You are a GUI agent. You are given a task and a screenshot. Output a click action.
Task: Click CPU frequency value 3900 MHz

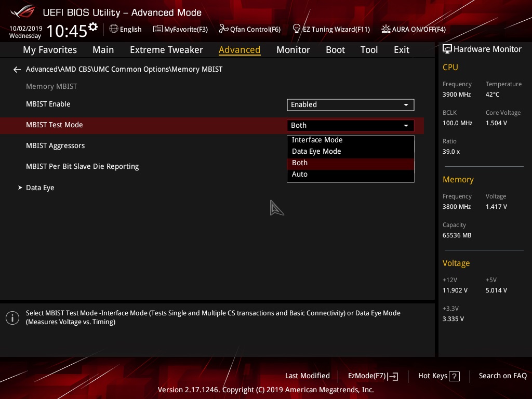457,95
